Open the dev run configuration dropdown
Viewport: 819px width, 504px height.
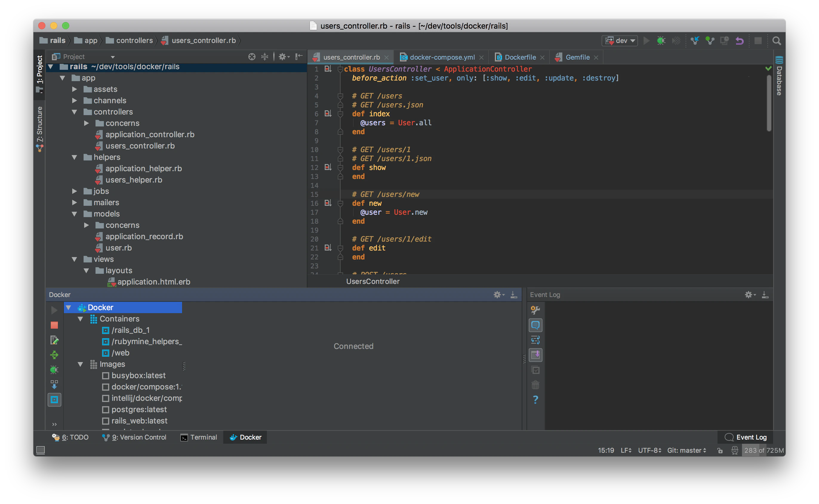[x=620, y=41]
